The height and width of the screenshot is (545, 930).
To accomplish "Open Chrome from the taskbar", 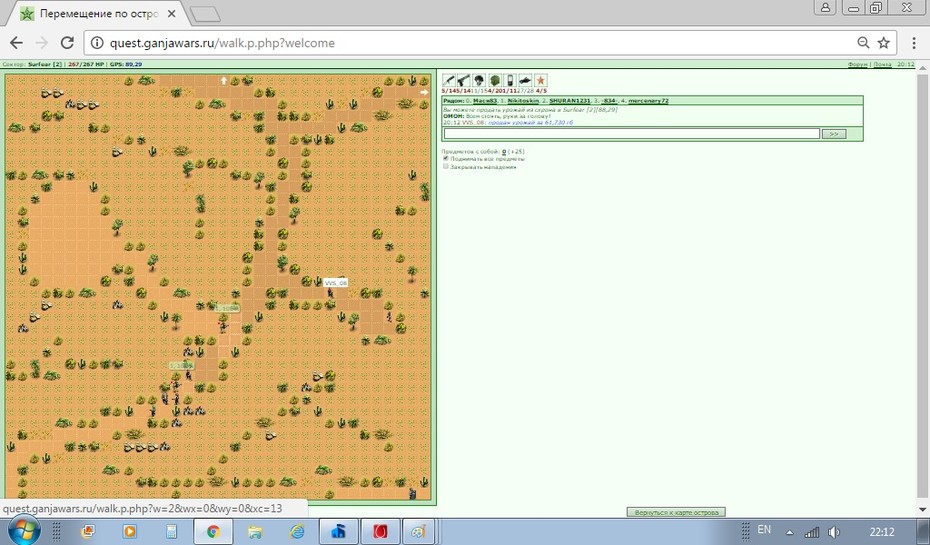I will 213,531.
